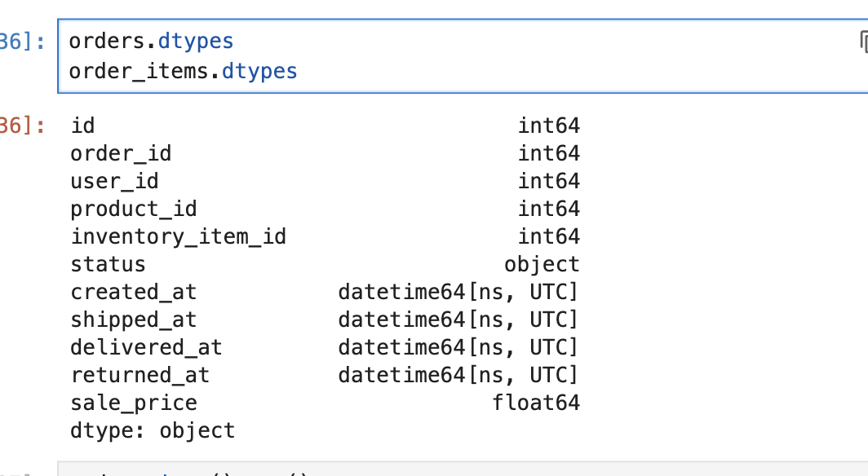Click the user_id row label

pyautogui.click(x=114, y=181)
